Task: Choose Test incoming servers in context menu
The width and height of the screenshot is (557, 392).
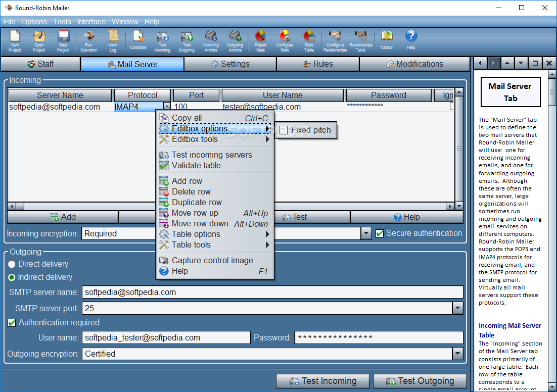Action: tap(214, 155)
